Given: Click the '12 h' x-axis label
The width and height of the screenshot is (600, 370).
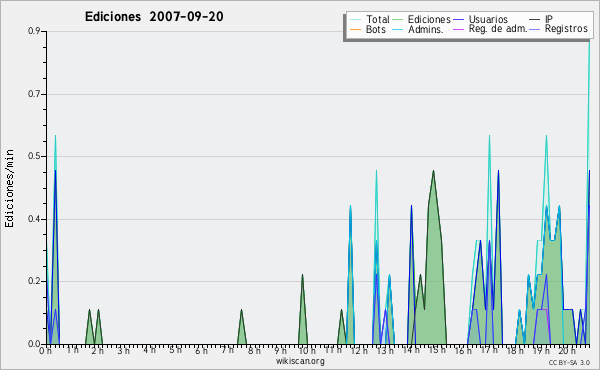Looking at the screenshot, I should point(359,351).
